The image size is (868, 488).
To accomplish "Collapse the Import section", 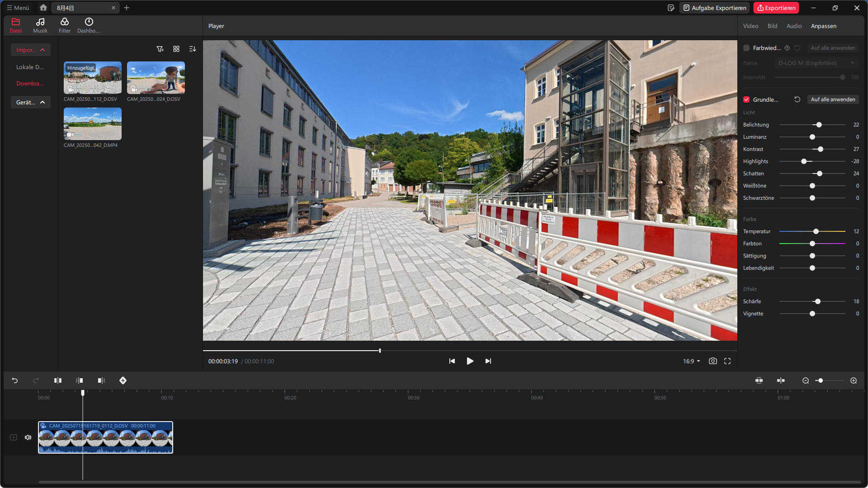I will coord(42,50).
